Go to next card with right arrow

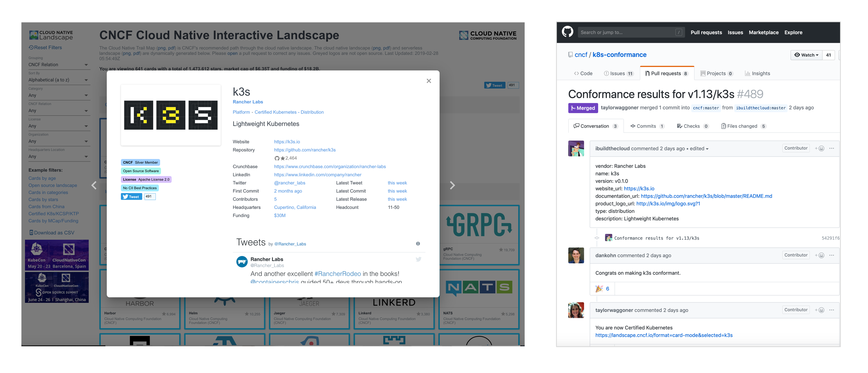[x=452, y=185]
